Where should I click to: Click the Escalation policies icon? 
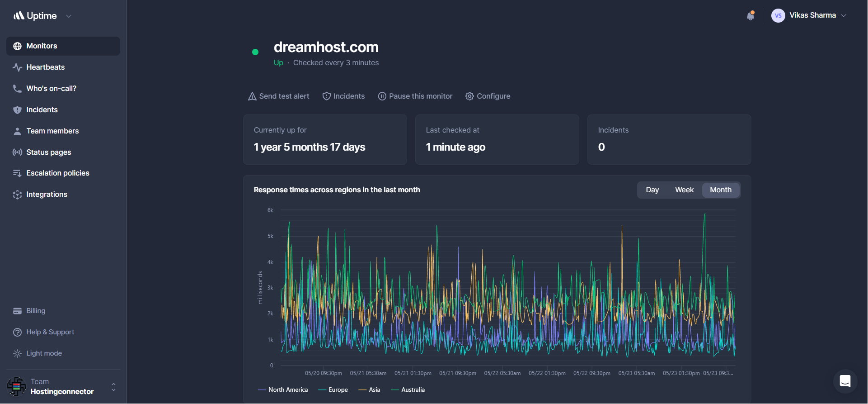[17, 173]
